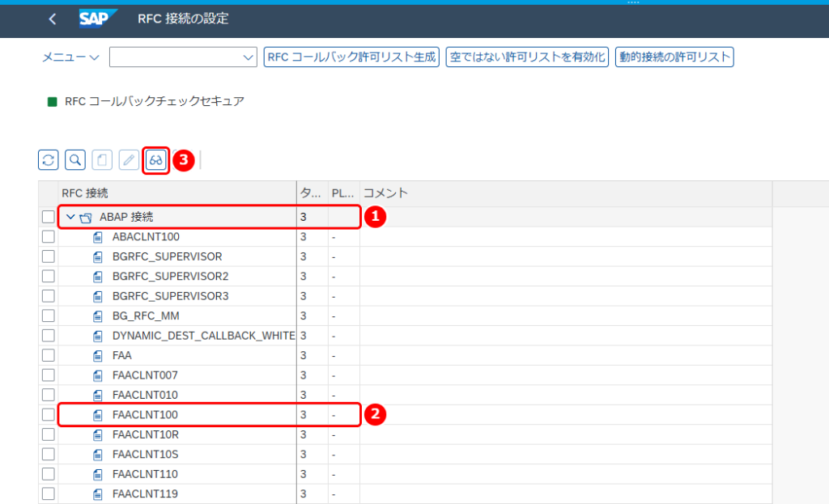This screenshot has width=829, height=504.
Task: Click the RFC 接続 column header
Action: pos(177,193)
